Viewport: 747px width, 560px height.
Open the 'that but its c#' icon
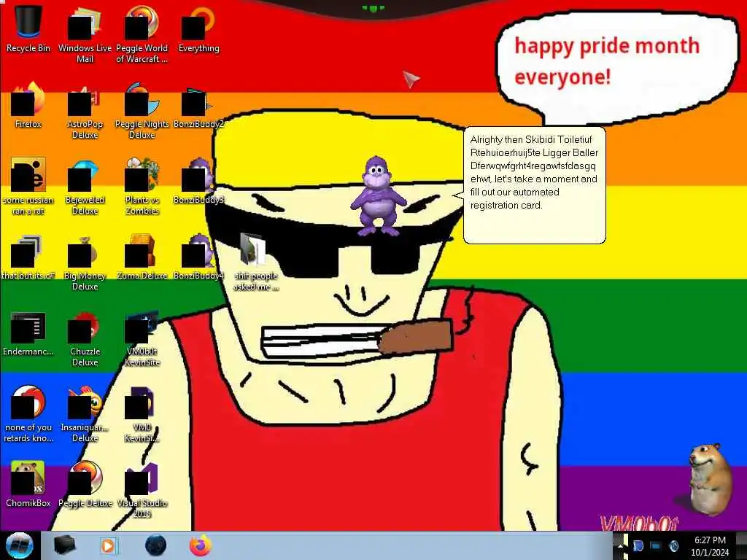pos(28,256)
